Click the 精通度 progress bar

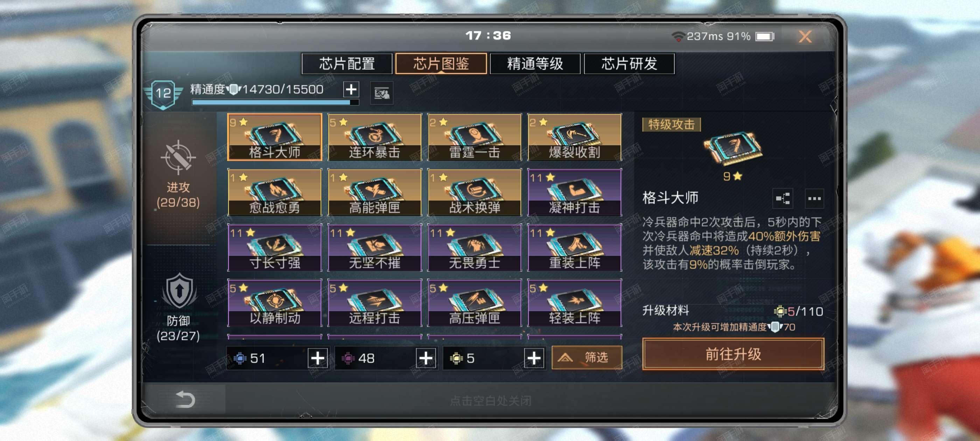pos(275,102)
